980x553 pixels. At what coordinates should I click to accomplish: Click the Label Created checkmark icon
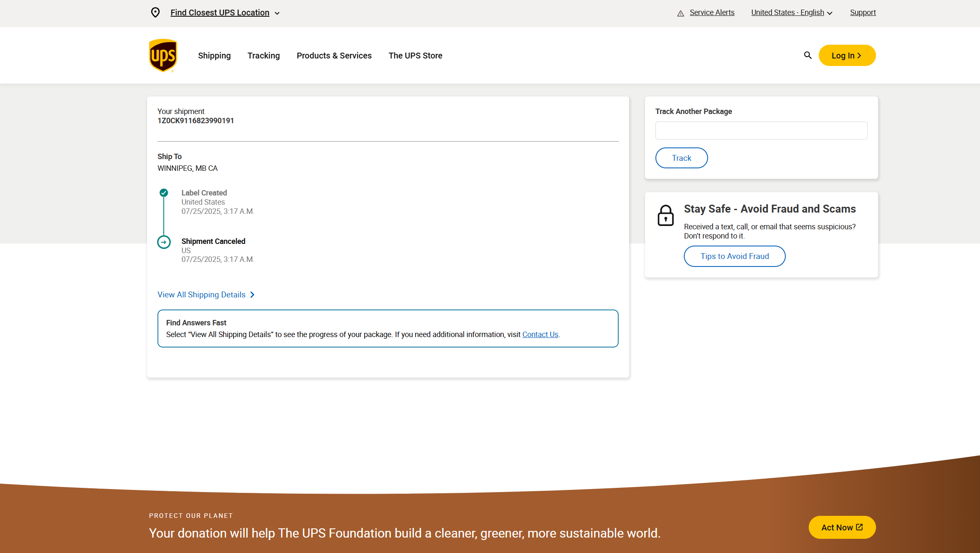[x=164, y=193]
